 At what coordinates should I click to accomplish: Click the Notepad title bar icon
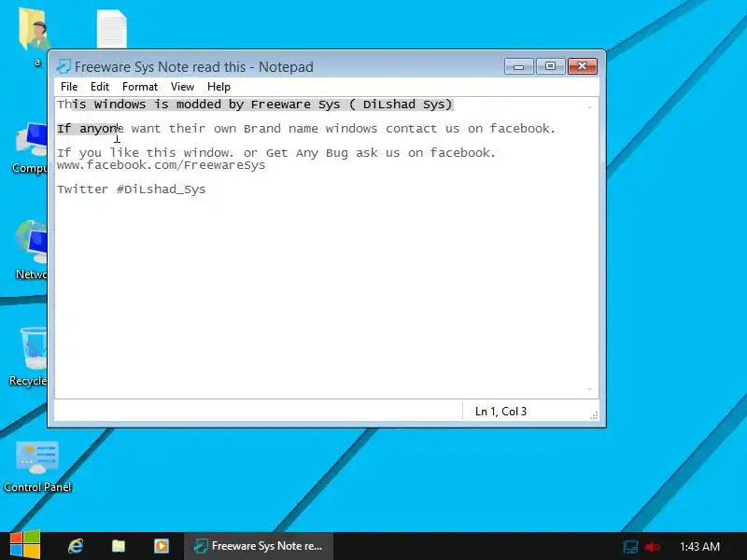[63, 66]
